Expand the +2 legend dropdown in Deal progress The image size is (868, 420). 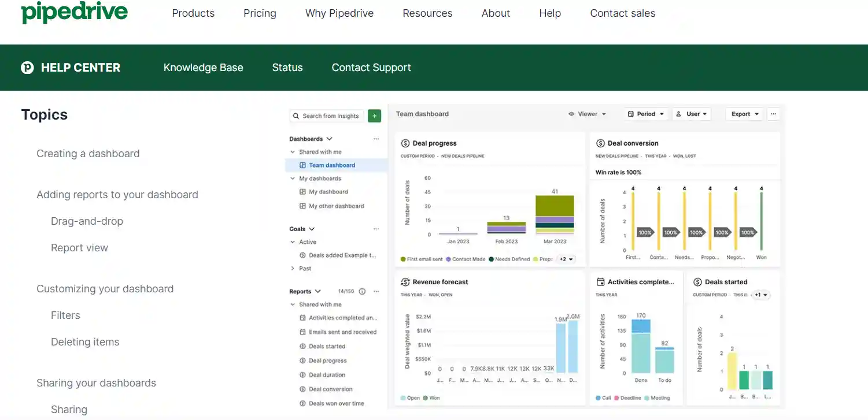coord(566,259)
